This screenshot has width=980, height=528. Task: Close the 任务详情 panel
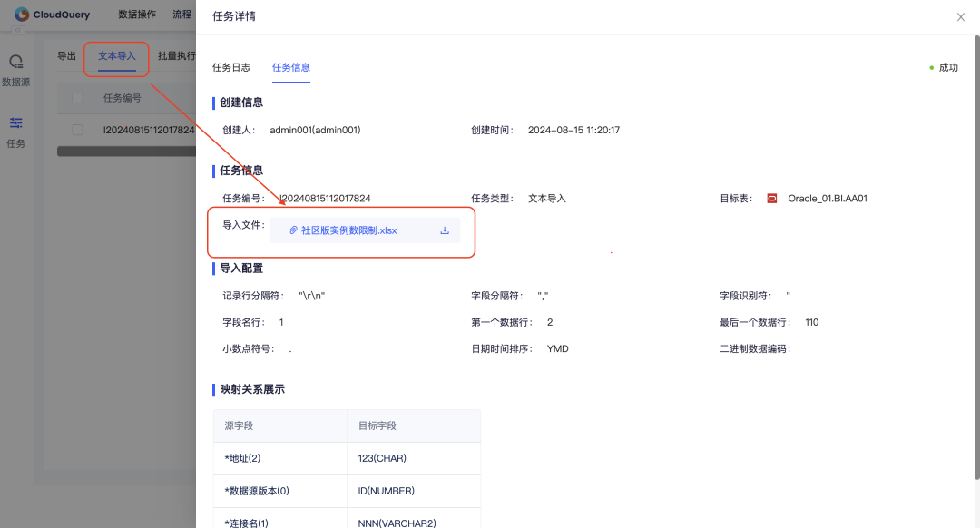click(961, 17)
